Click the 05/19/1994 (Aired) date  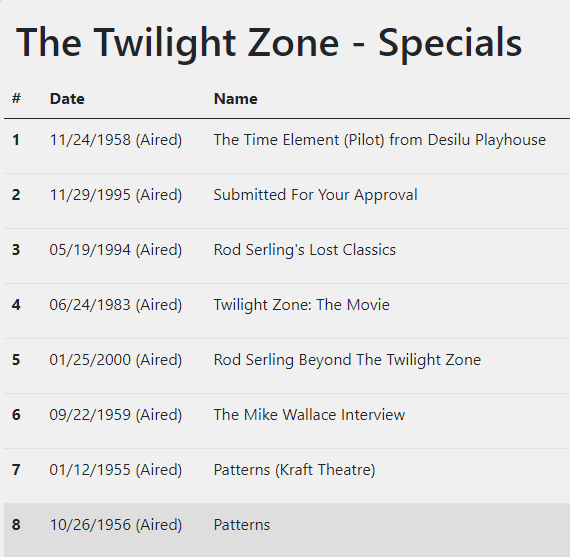pos(116,250)
